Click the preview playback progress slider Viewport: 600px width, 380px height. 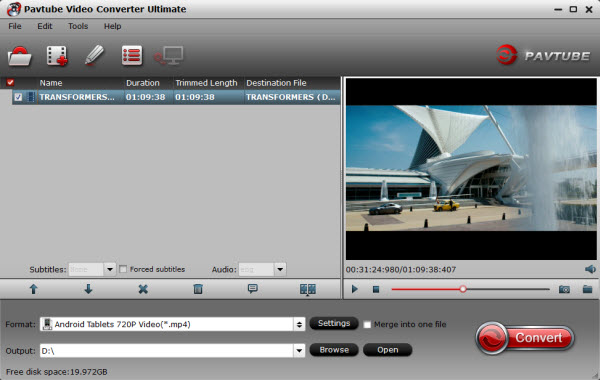[470, 289]
